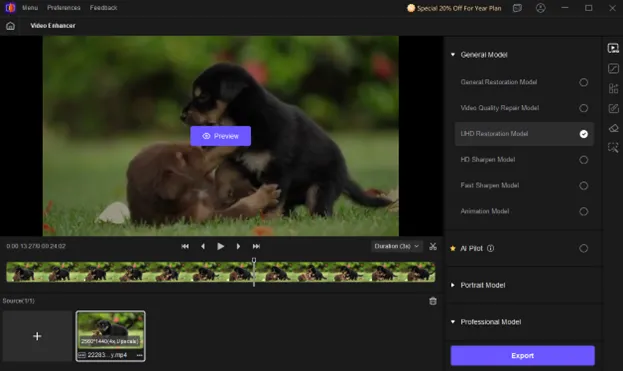Choose HD Sharpen Model radio
Image resolution: width=623 pixels, height=371 pixels.
[583, 160]
